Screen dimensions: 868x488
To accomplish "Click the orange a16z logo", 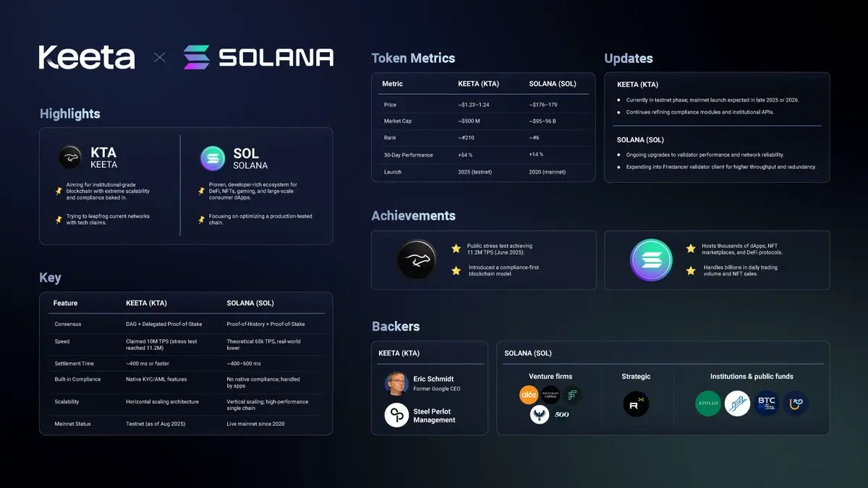I will point(529,395).
